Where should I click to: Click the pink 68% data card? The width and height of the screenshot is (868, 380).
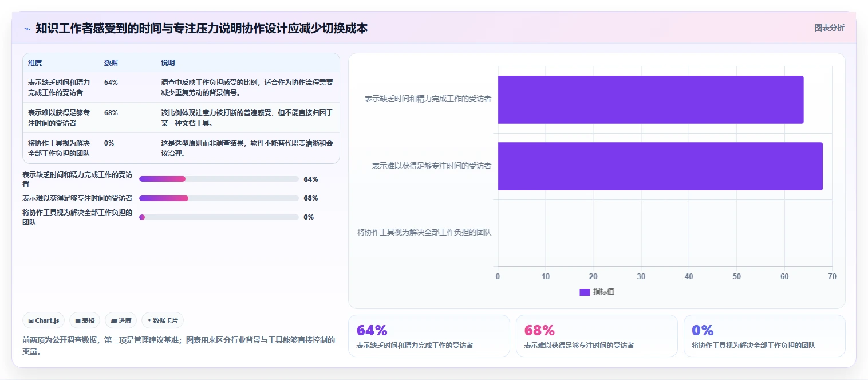597,336
